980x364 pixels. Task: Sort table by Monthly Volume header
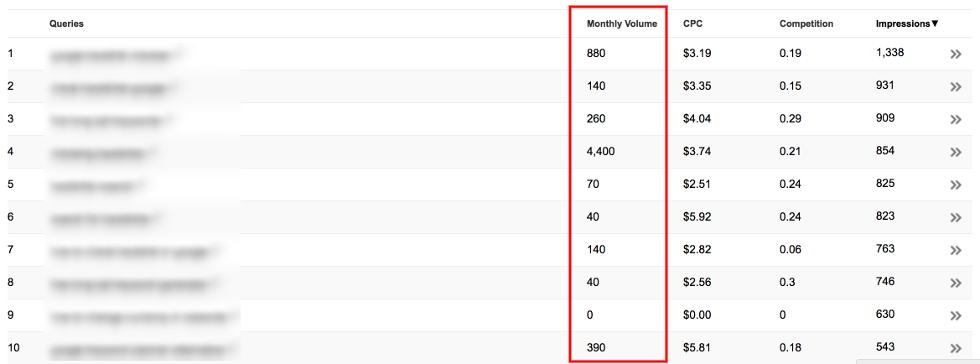[x=621, y=23]
